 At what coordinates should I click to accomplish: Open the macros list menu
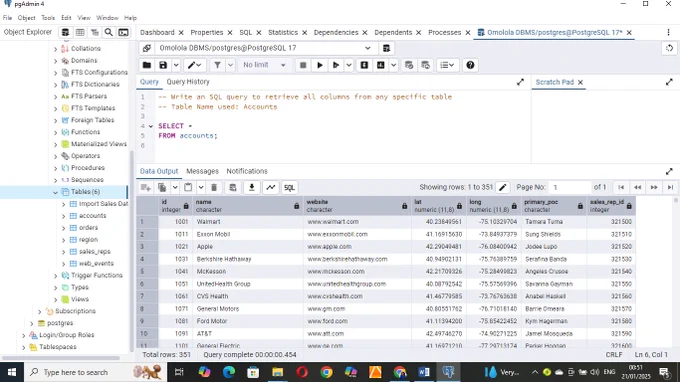pyautogui.click(x=447, y=65)
